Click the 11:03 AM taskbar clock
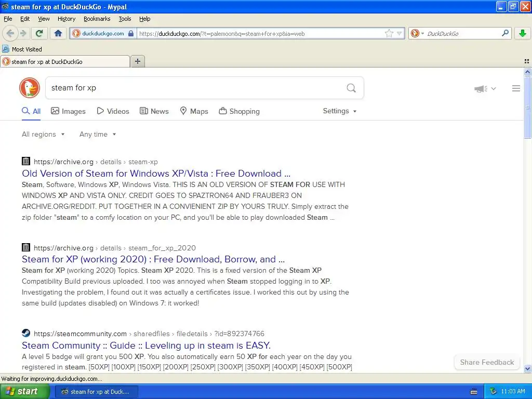 point(513,392)
